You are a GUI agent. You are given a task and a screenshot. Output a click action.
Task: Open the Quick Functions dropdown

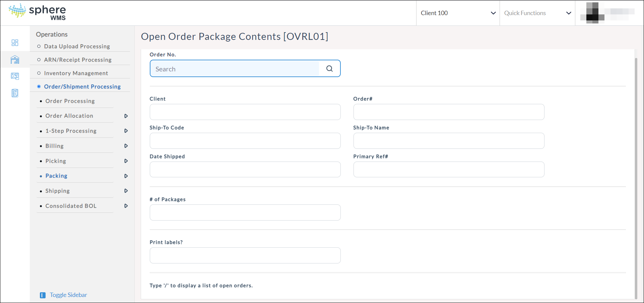click(x=537, y=13)
